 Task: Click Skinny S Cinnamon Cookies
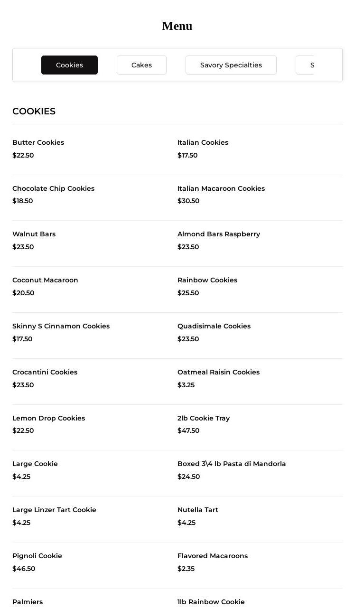[61, 326]
